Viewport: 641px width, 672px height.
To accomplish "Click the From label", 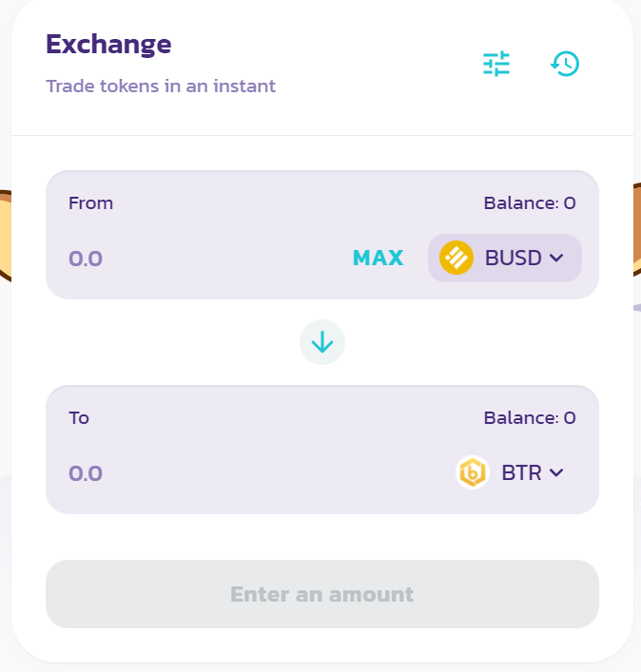I will point(90,203).
